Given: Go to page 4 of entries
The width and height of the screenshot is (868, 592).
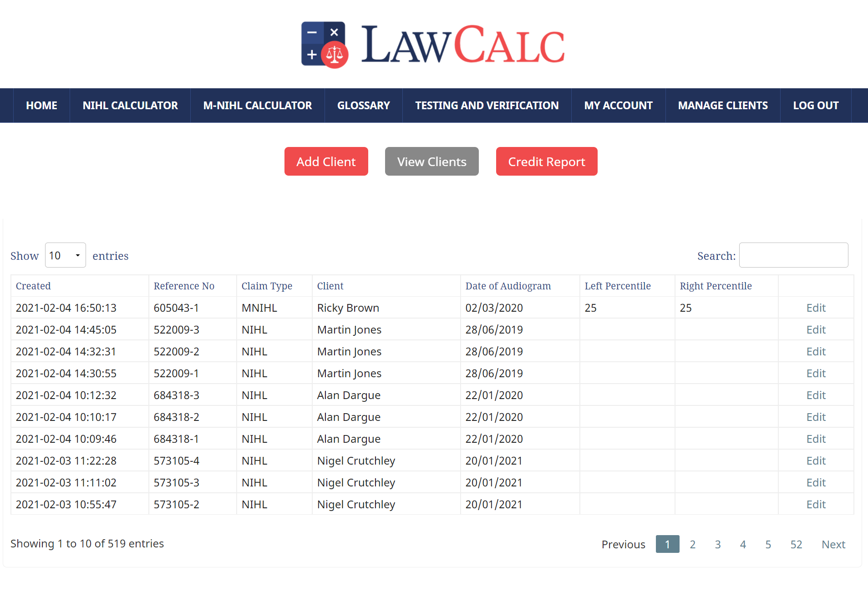Looking at the screenshot, I should (x=743, y=544).
